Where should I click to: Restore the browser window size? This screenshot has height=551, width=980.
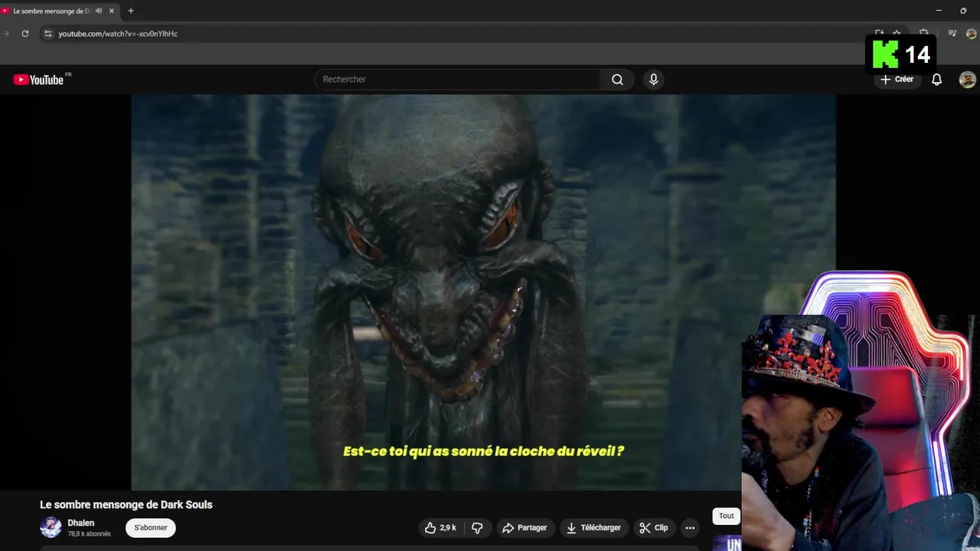[x=963, y=11]
